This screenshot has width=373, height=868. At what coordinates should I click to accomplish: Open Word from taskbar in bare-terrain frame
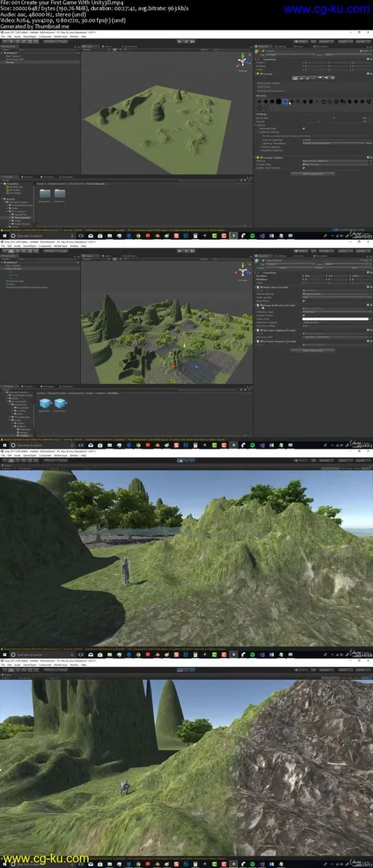click(270, 236)
